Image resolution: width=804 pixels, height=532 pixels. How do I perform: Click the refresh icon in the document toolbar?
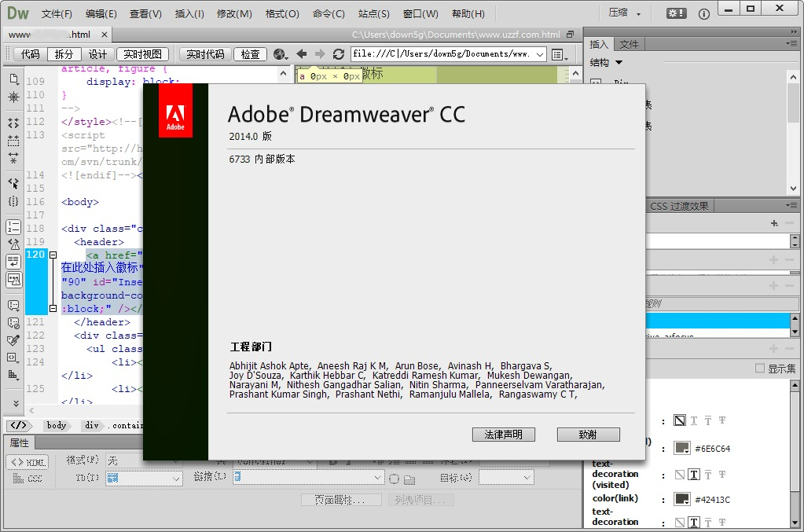tap(339, 53)
